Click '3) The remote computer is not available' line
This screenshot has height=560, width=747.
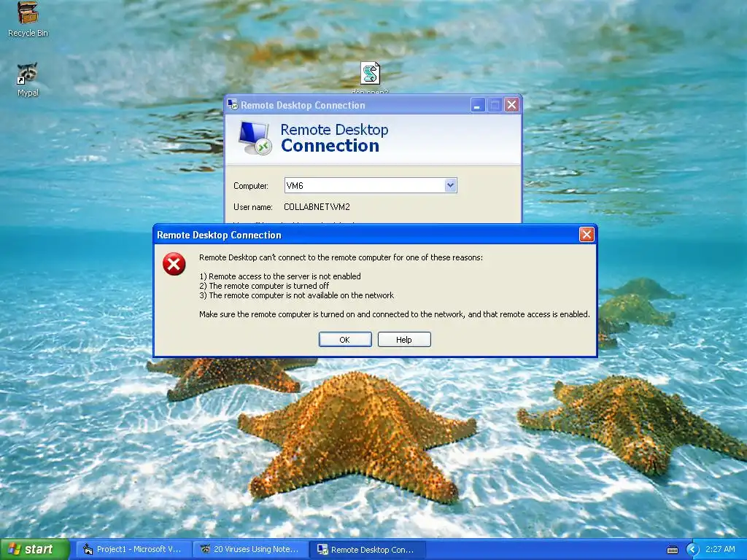(x=297, y=295)
